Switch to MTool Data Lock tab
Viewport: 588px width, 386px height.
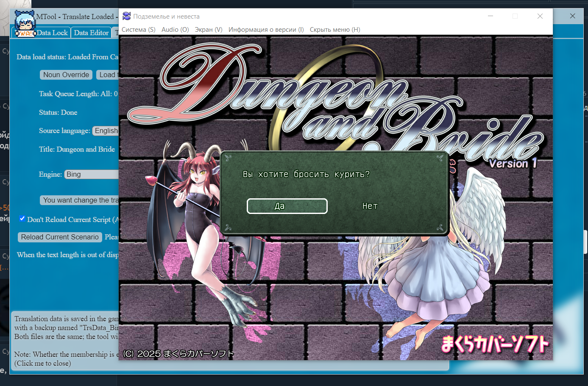tap(52, 33)
